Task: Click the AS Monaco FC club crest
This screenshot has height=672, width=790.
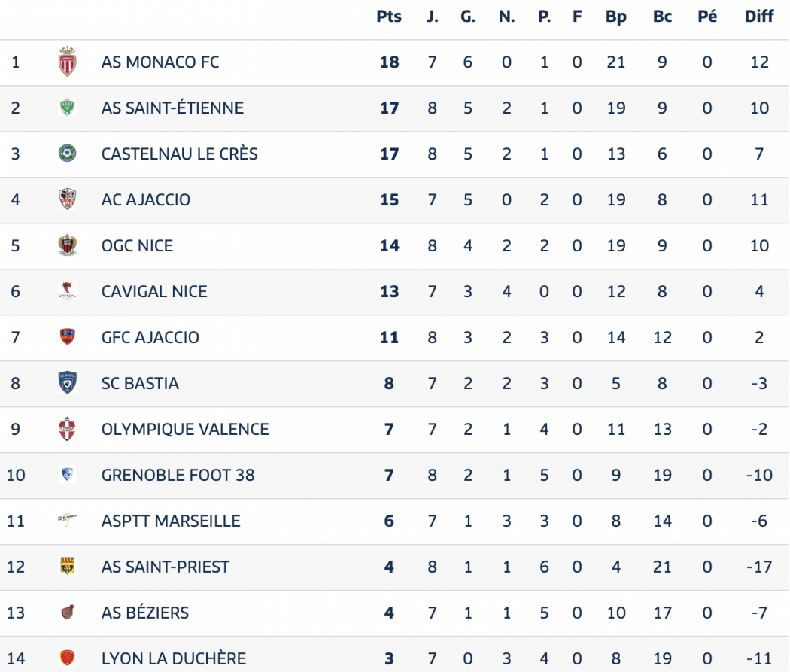Action: click(68, 62)
